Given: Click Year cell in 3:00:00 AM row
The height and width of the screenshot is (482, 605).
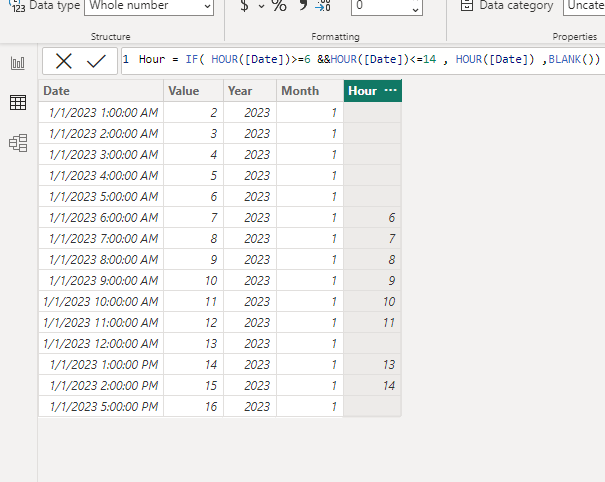Looking at the screenshot, I should (x=250, y=154).
